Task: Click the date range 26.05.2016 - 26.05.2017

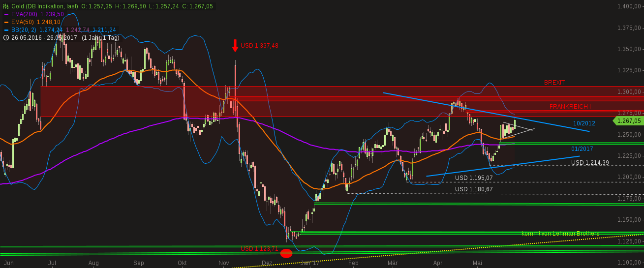Action: (x=45, y=38)
